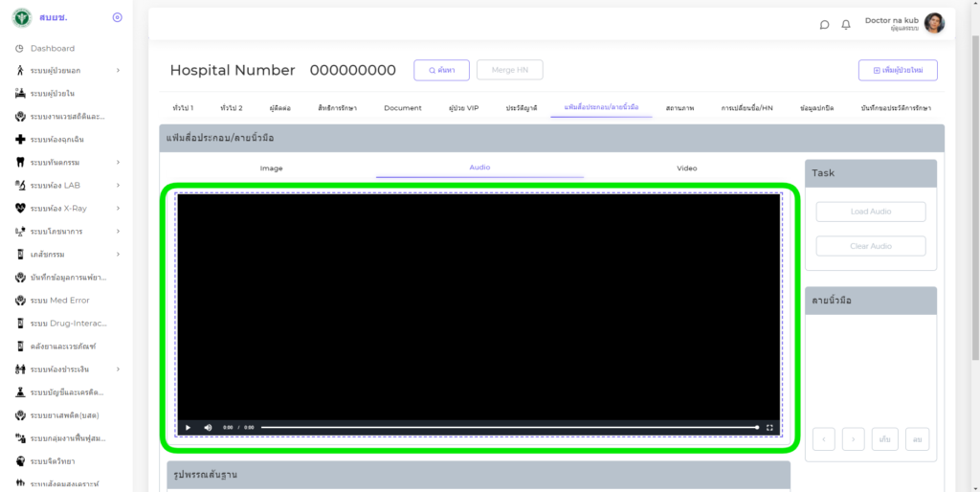The width and height of the screenshot is (980, 492).
Task: Open the ระบบผู้ป่วยใน inpatient module
Action: pos(53,93)
